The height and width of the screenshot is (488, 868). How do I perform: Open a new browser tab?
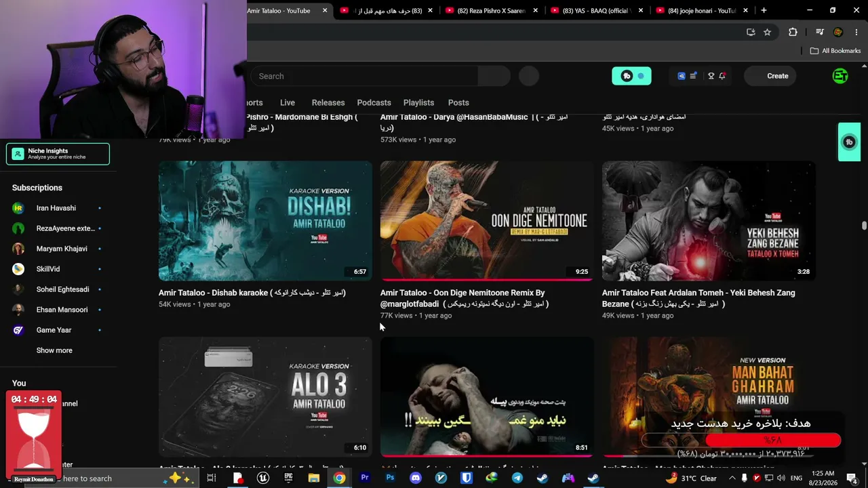(764, 10)
